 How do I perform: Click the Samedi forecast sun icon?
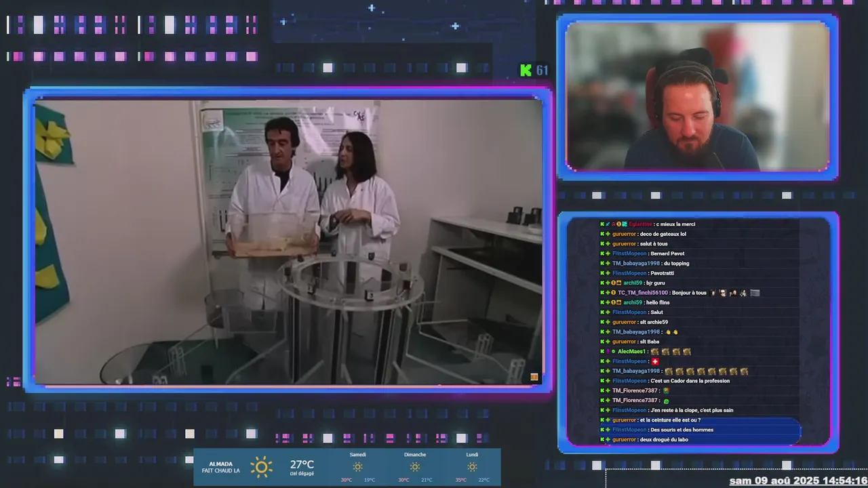coord(357,467)
